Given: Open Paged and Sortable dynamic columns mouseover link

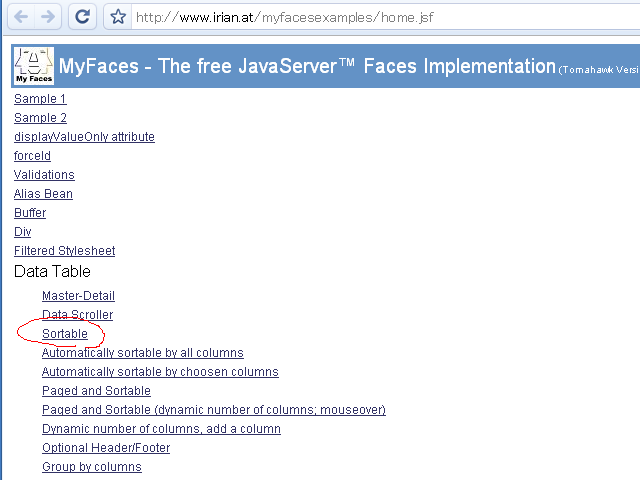Looking at the screenshot, I should coord(214,410).
